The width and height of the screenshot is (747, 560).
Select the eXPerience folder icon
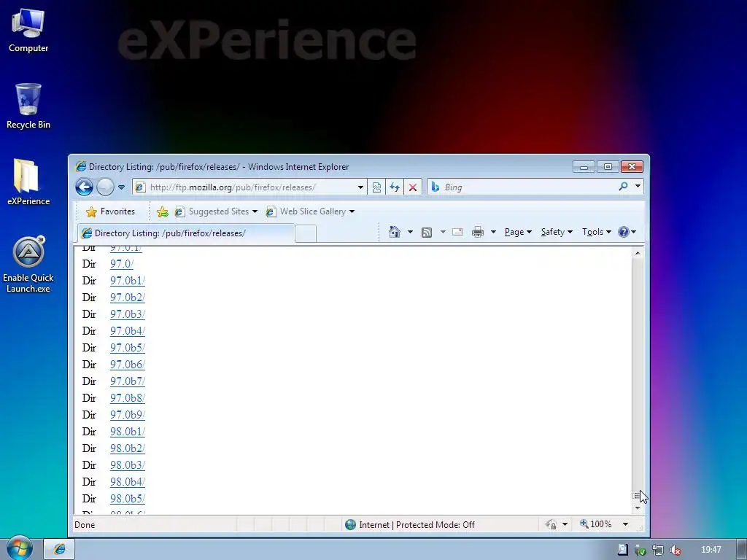[x=28, y=182]
